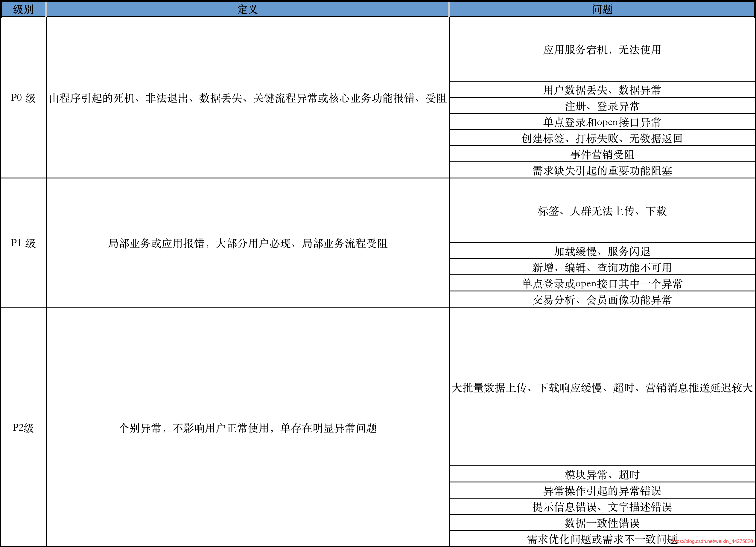Click the 标签、人群无法上传、下载 cell
This screenshot has width=756, height=547.
tap(602, 211)
